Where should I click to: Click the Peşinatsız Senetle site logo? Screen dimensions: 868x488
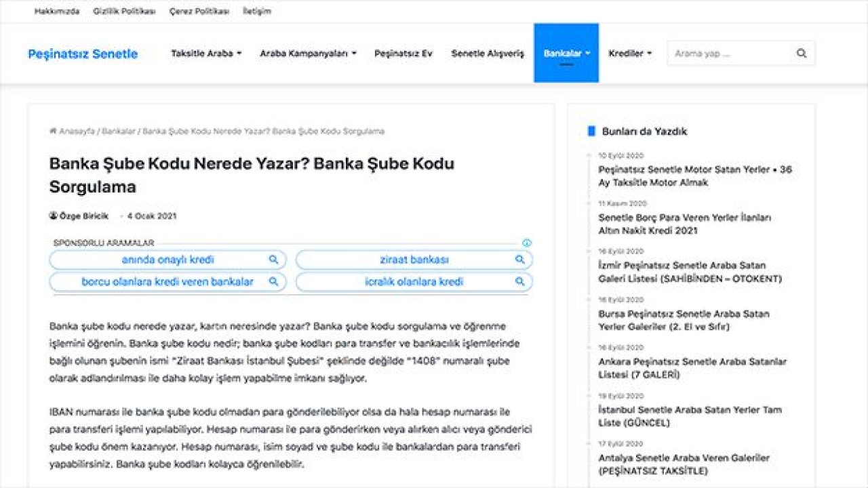tap(84, 53)
